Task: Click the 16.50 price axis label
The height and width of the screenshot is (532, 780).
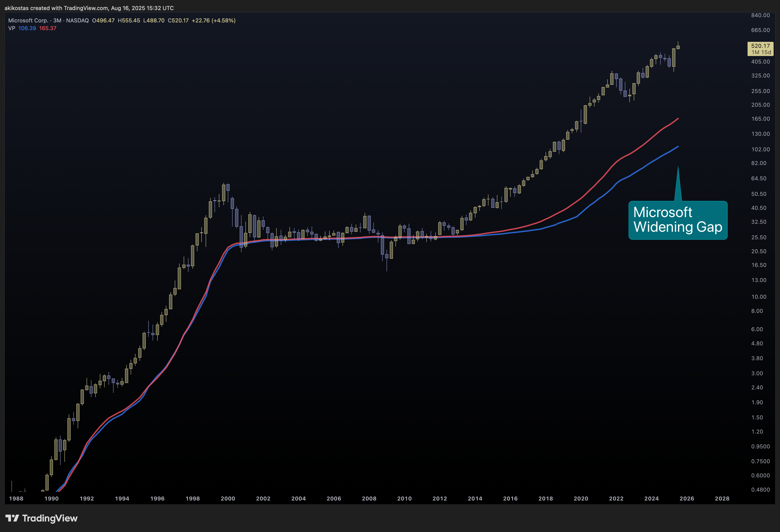Action: (759, 265)
